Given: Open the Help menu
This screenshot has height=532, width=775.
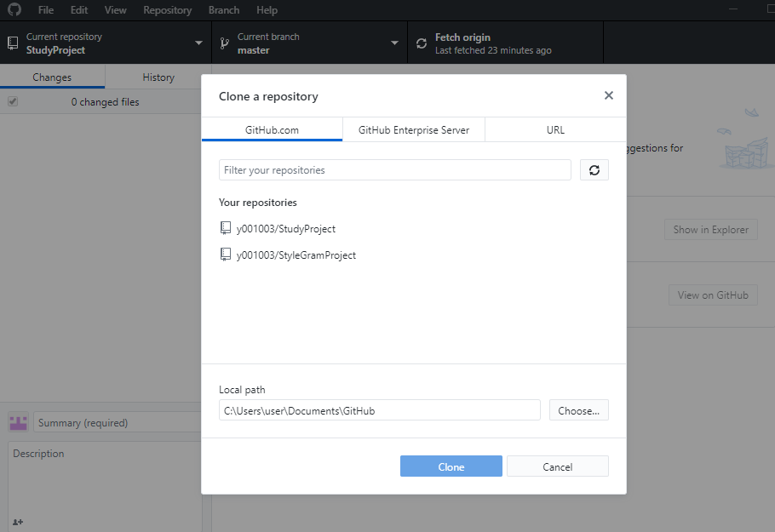Looking at the screenshot, I should pos(267,10).
